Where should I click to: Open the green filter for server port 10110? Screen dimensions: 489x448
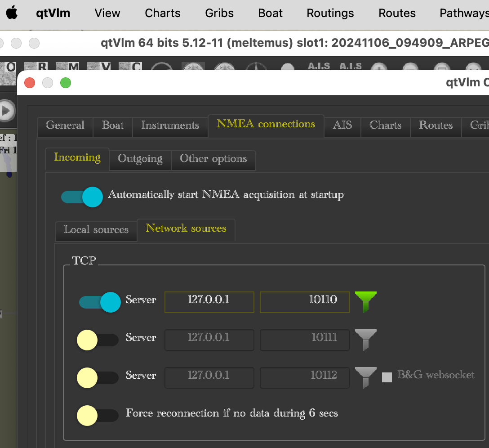tap(366, 302)
